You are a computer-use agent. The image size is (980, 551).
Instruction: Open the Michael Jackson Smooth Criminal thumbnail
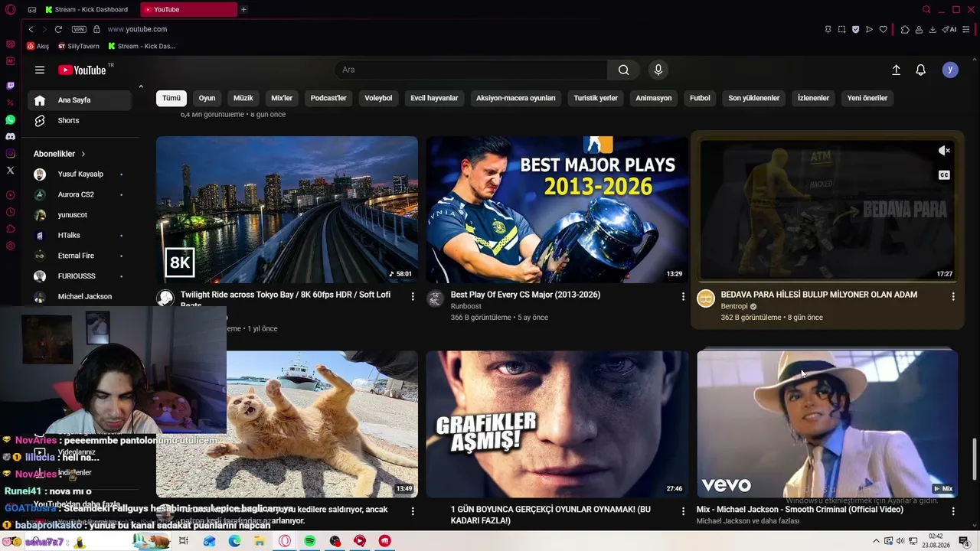(x=828, y=424)
